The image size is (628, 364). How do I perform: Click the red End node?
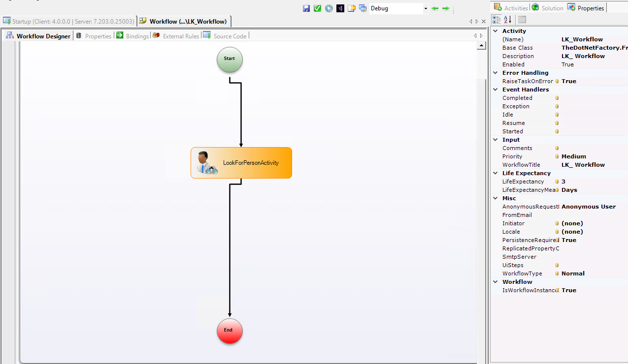tap(230, 331)
